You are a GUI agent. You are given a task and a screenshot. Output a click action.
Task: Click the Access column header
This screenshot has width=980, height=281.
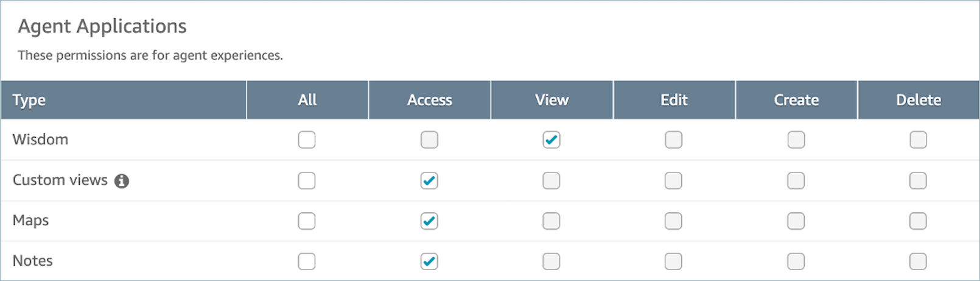point(430,100)
